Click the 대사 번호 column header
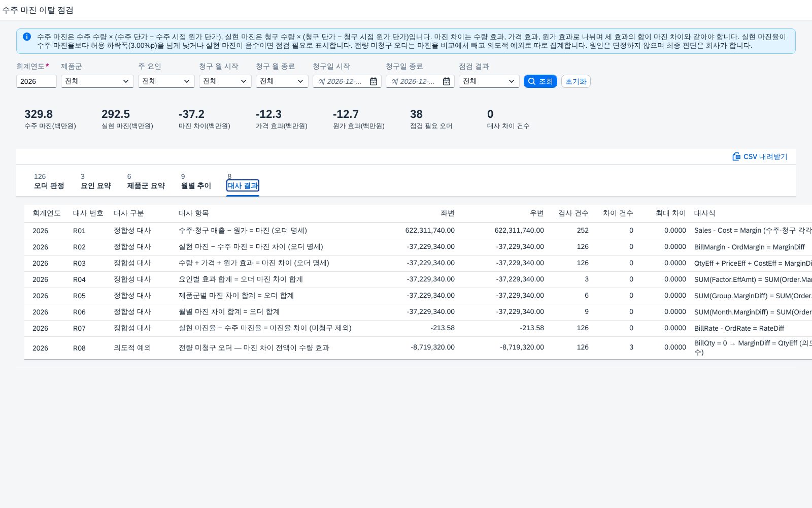The height and width of the screenshot is (508, 812). (88, 213)
